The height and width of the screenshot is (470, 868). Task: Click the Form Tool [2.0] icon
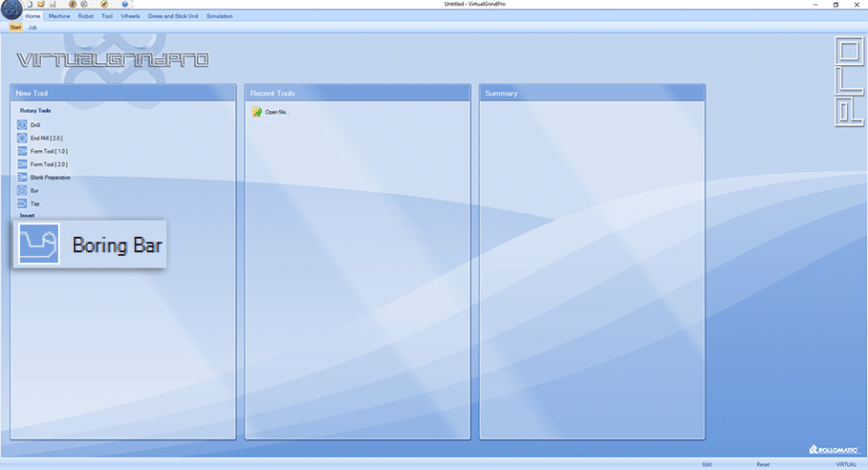pos(22,164)
